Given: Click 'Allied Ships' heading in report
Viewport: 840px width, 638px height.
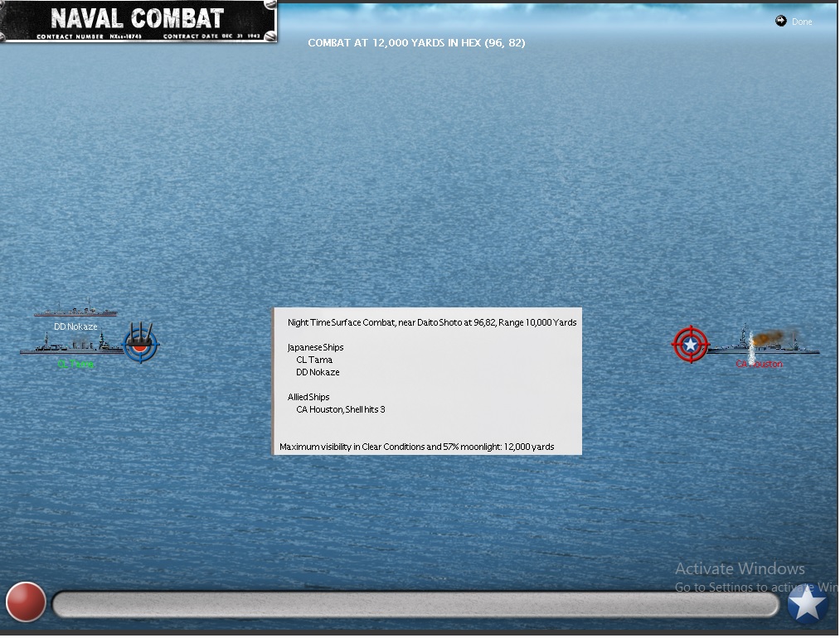Looking at the screenshot, I should click(308, 397).
